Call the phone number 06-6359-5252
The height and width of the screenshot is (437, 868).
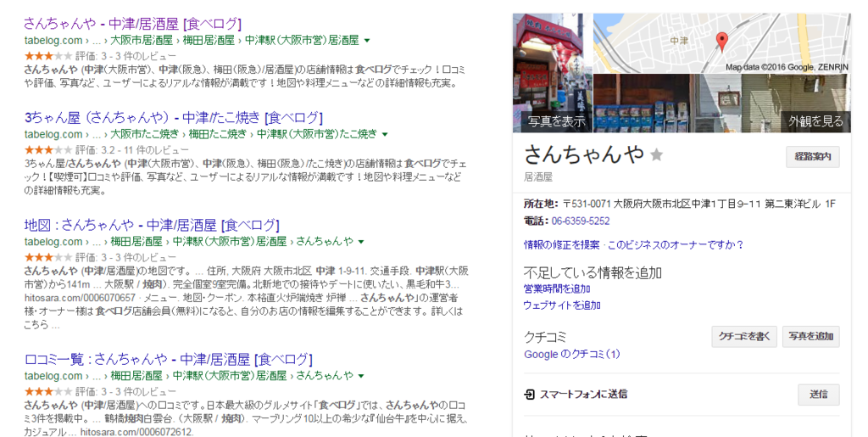(580, 221)
